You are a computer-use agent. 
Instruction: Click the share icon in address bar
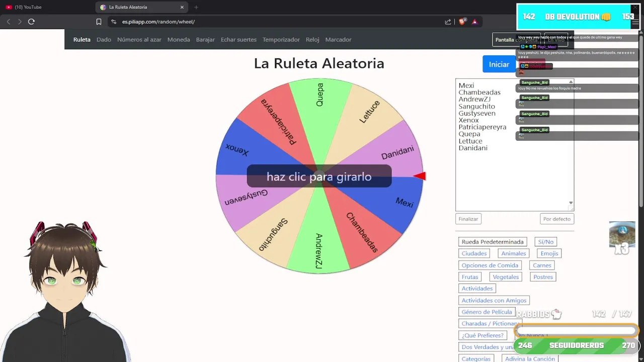point(448,22)
